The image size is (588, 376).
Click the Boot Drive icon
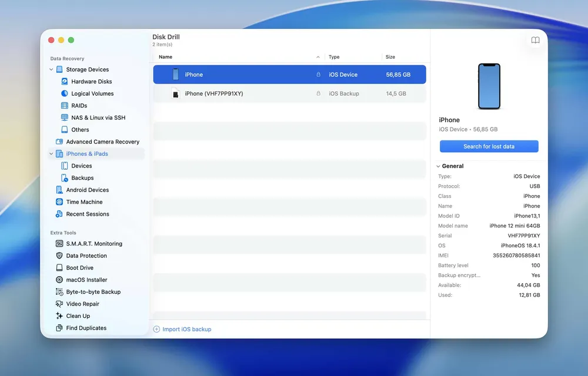(59, 267)
